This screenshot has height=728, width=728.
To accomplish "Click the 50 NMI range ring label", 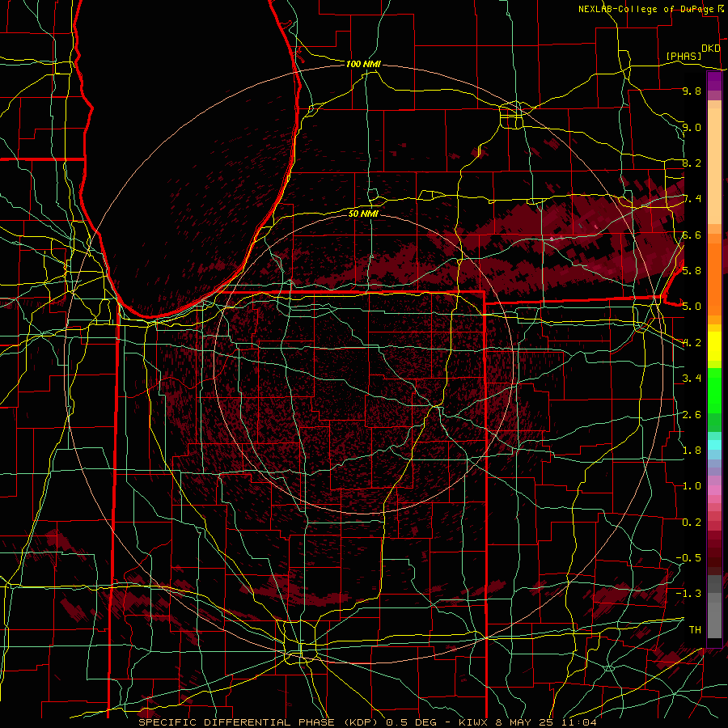I will pos(363,214).
